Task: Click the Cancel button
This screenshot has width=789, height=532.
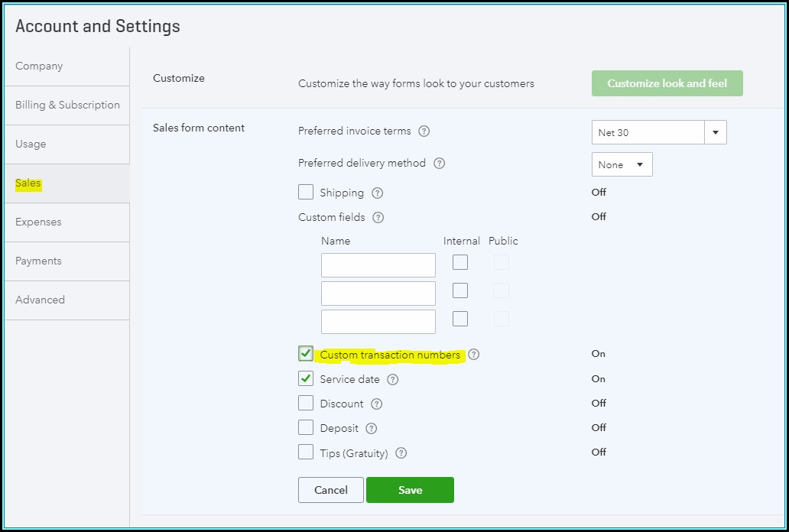Action: (330, 490)
